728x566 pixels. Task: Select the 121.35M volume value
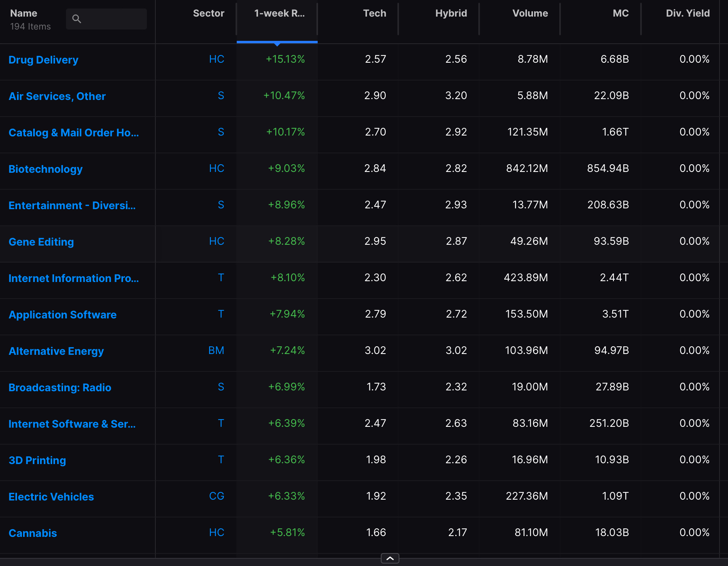pos(528,132)
